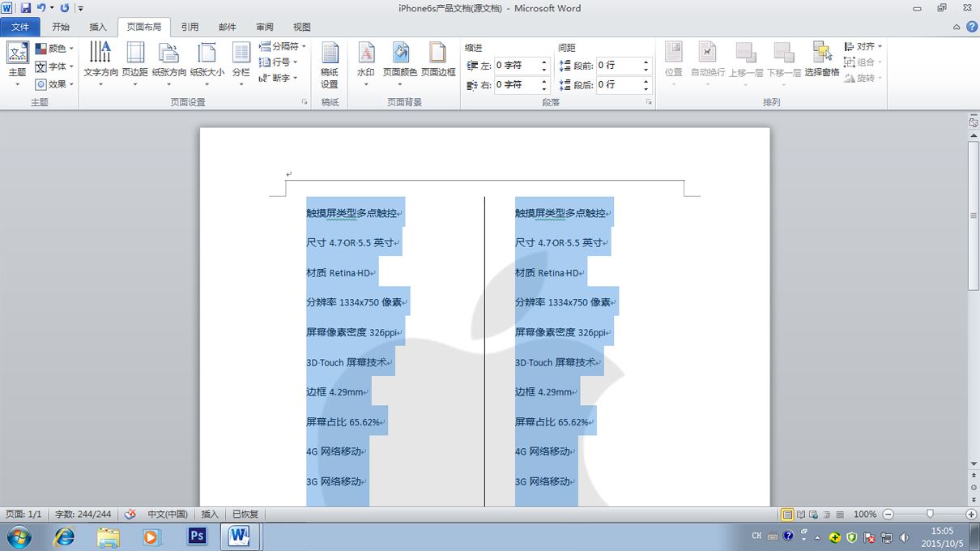Click the Redo icon in quick access toolbar

65,8
